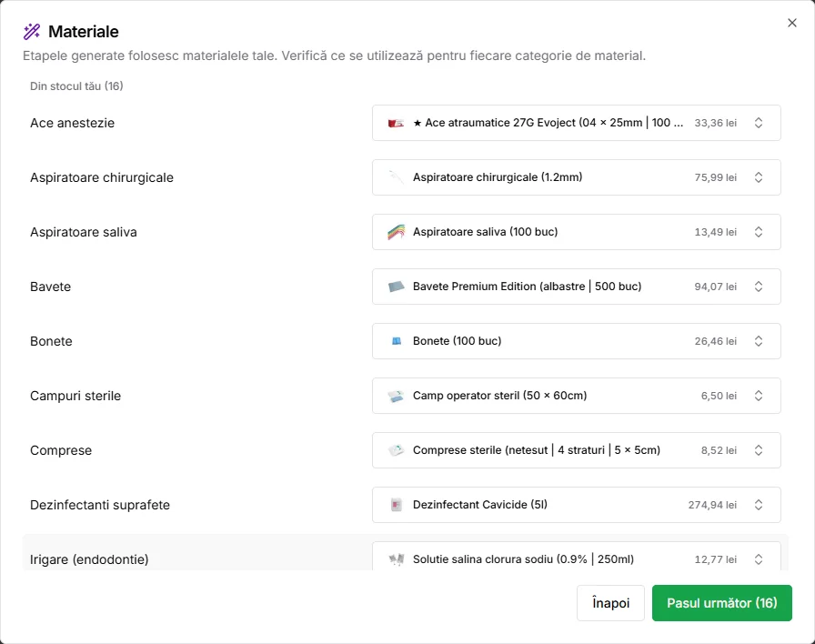Click the Bavete Premium Edition product thumbnail

396,287
